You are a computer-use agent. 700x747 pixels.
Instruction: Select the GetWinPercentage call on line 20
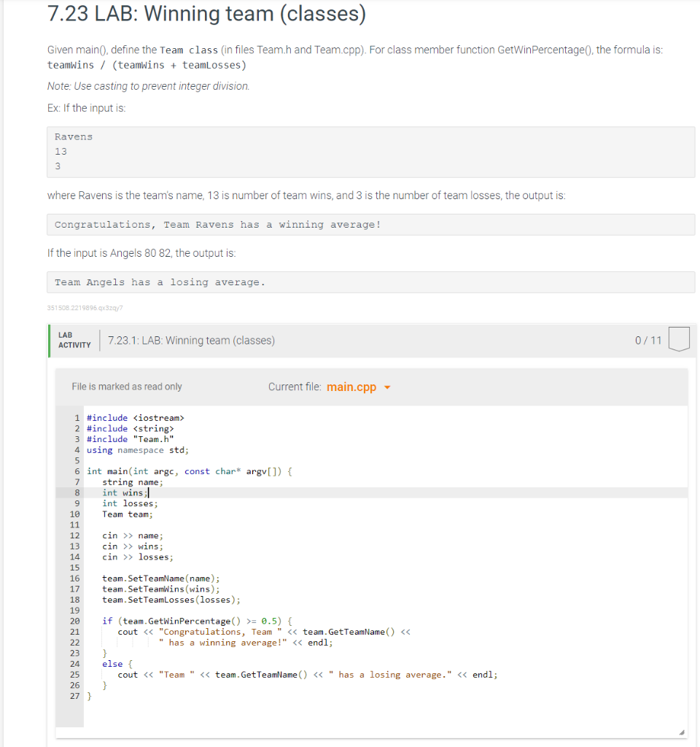pos(187,621)
